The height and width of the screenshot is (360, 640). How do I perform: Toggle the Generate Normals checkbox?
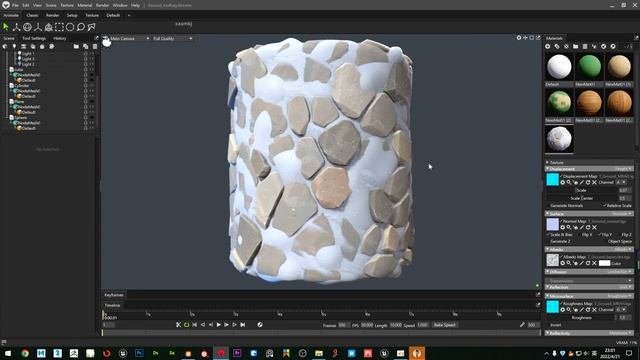click(x=549, y=206)
